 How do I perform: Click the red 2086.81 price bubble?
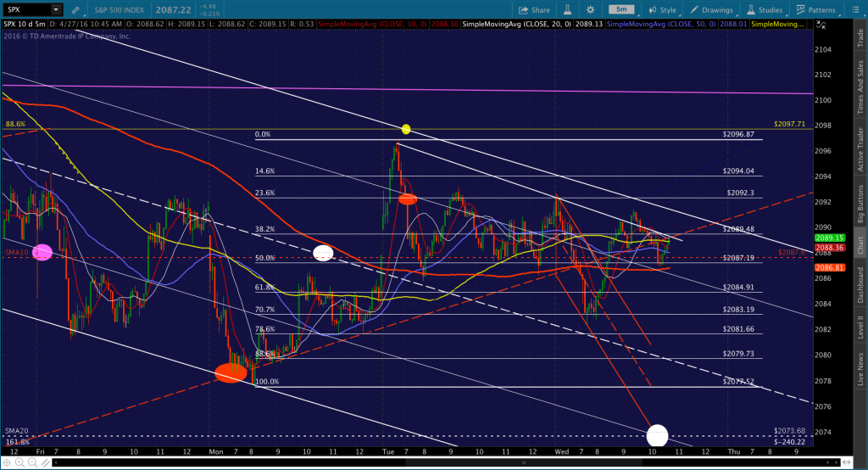tap(829, 268)
